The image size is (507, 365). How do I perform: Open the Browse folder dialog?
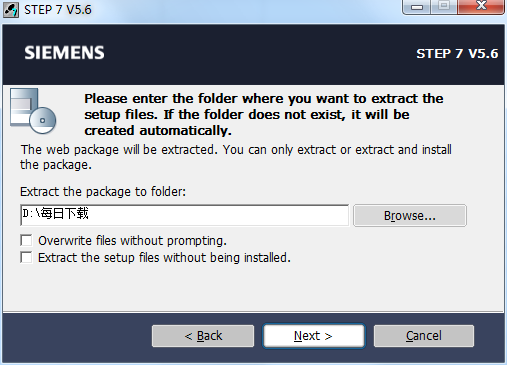pyautogui.click(x=410, y=216)
